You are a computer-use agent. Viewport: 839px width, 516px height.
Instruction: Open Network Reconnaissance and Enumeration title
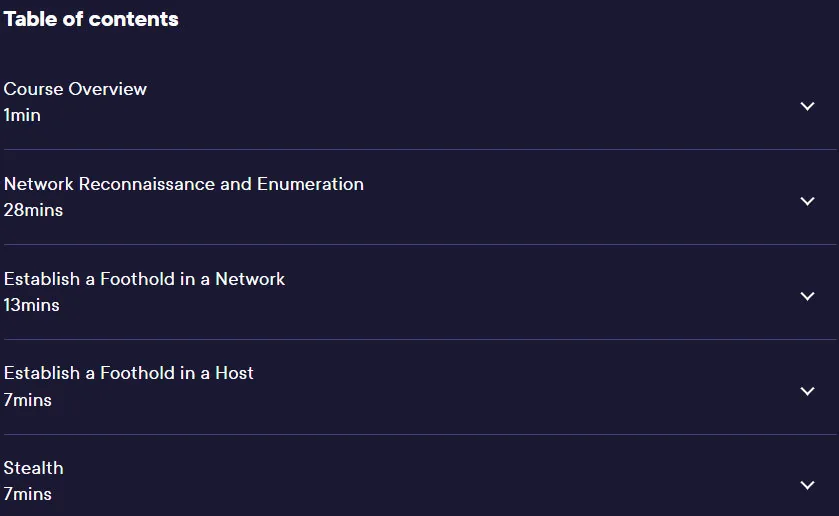184,184
